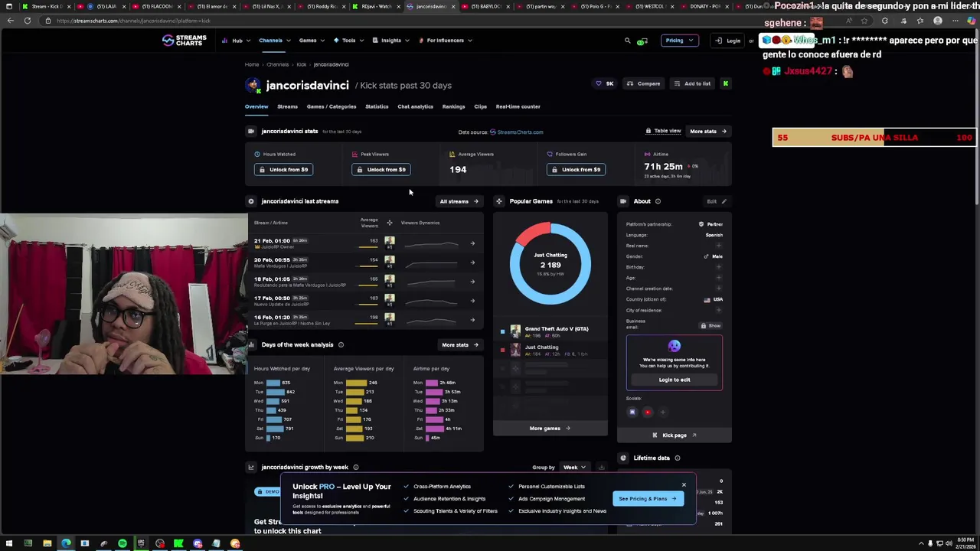The width and height of the screenshot is (980, 551).
Task: Click browser reload button
Action: pos(27,21)
